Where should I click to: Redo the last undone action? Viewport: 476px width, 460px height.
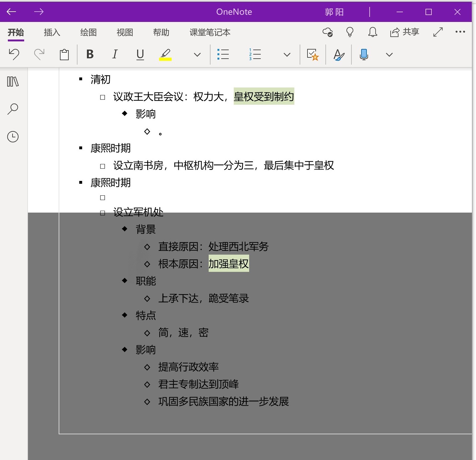(x=39, y=55)
